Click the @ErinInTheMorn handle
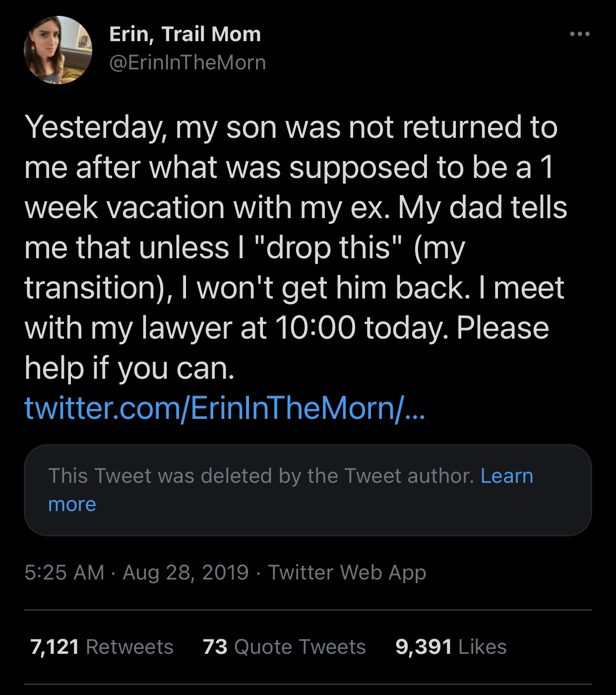The height and width of the screenshot is (695, 616). [x=187, y=63]
